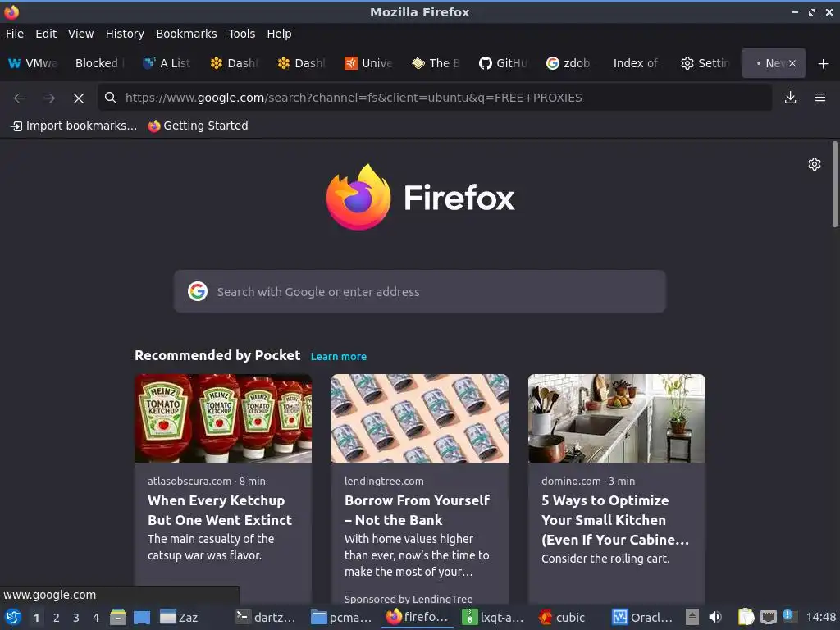The height and width of the screenshot is (630, 840).
Task: Click the Firefox logo
Action: 420,197
